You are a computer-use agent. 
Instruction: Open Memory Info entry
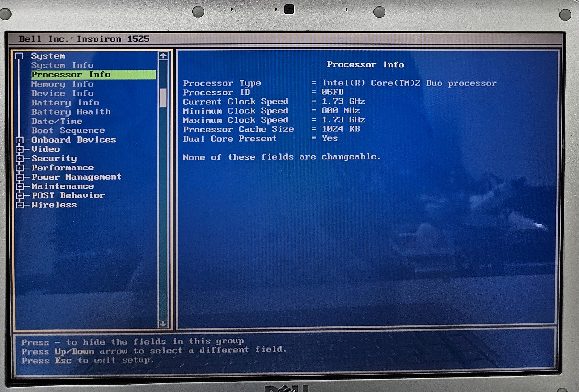pos(62,84)
